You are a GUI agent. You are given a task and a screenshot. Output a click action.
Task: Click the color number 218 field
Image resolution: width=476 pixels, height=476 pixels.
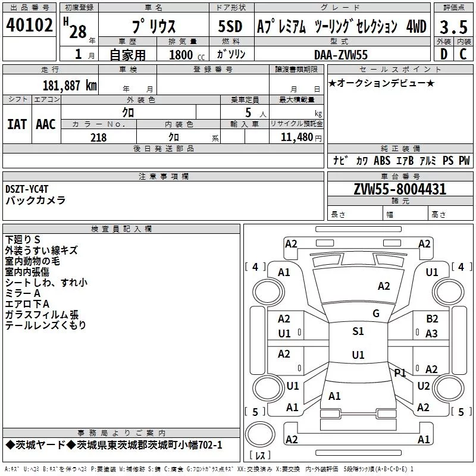tap(99, 137)
